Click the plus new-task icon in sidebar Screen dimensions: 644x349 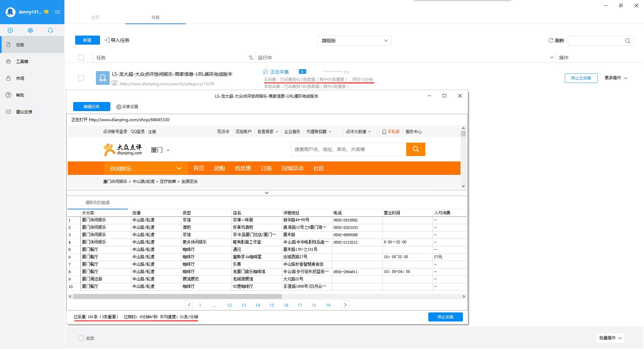click(x=10, y=31)
